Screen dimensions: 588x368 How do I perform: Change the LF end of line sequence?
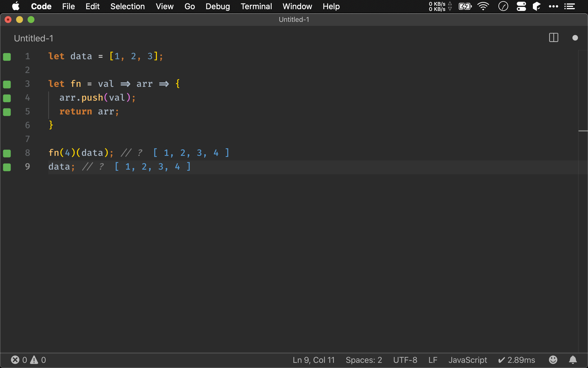tap(433, 360)
